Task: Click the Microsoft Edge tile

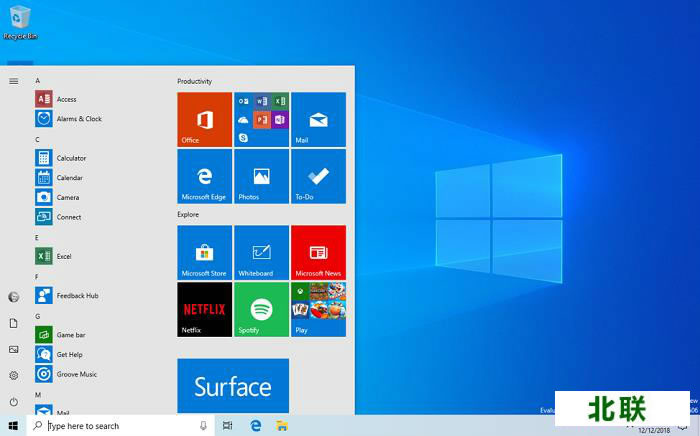Action: 204,176
